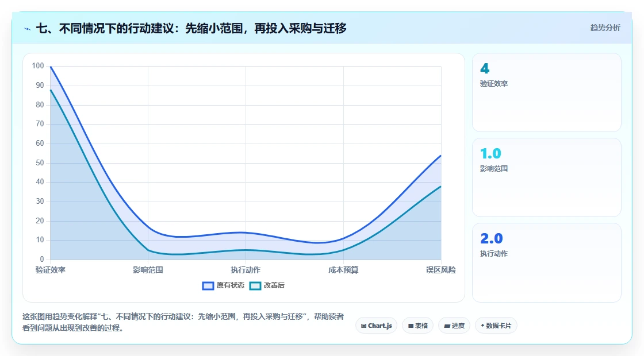644x356 pixels.
Task: Click the 0 y-axis tick label
Action: [42, 259]
